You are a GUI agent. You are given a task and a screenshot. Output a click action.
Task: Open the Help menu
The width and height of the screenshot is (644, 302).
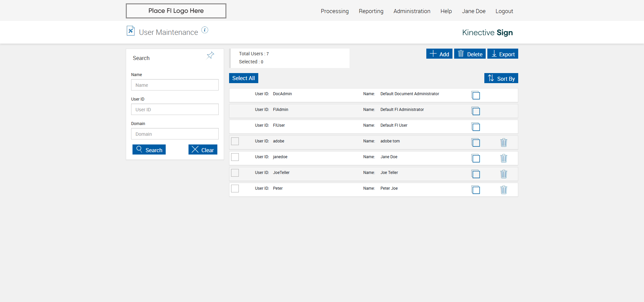(x=446, y=11)
